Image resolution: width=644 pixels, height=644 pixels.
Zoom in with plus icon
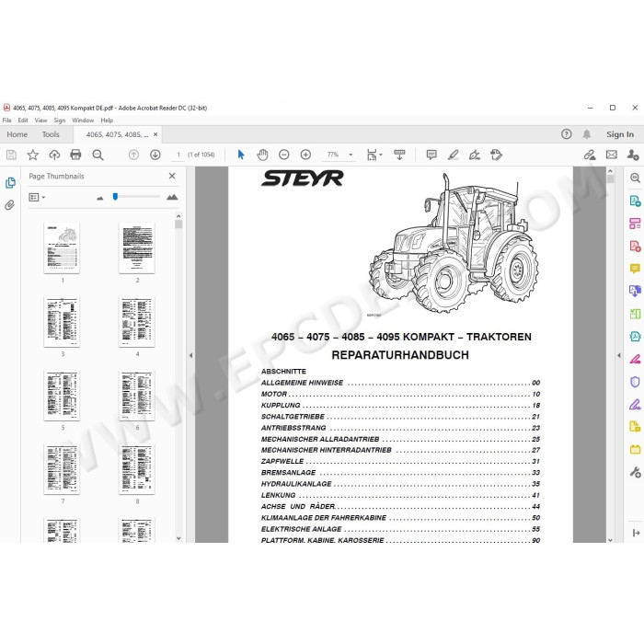coord(305,155)
